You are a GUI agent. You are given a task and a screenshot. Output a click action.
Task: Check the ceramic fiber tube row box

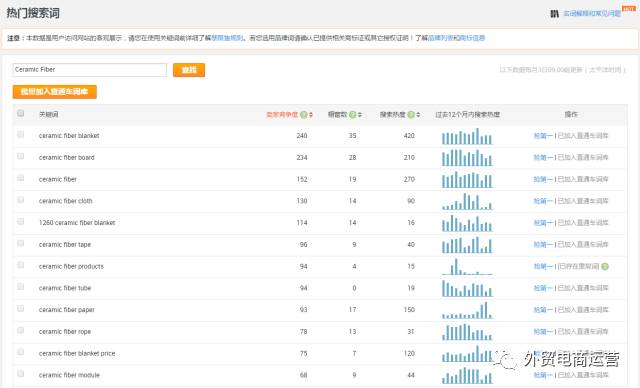pos(20,287)
